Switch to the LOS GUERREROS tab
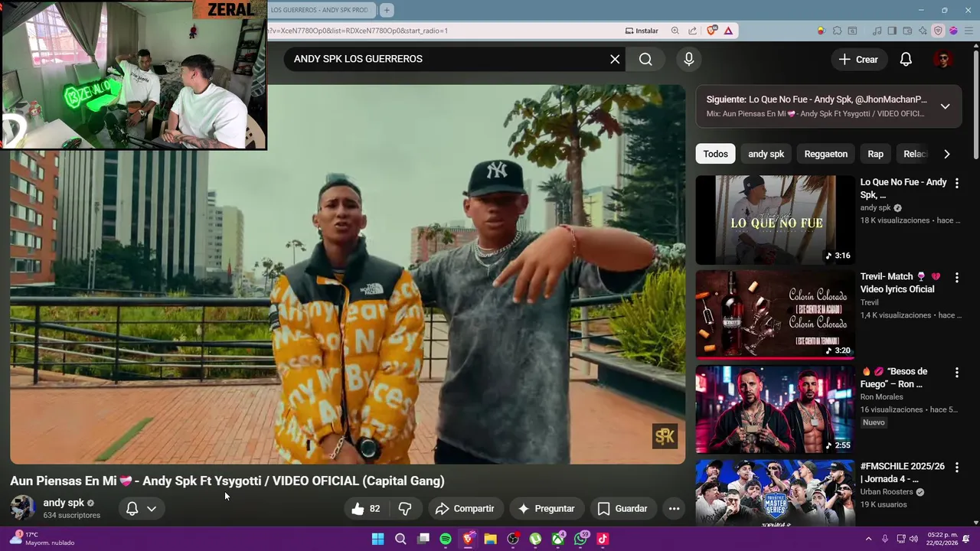980x551 pixels. pyautogui.click(x=320, y=10)
